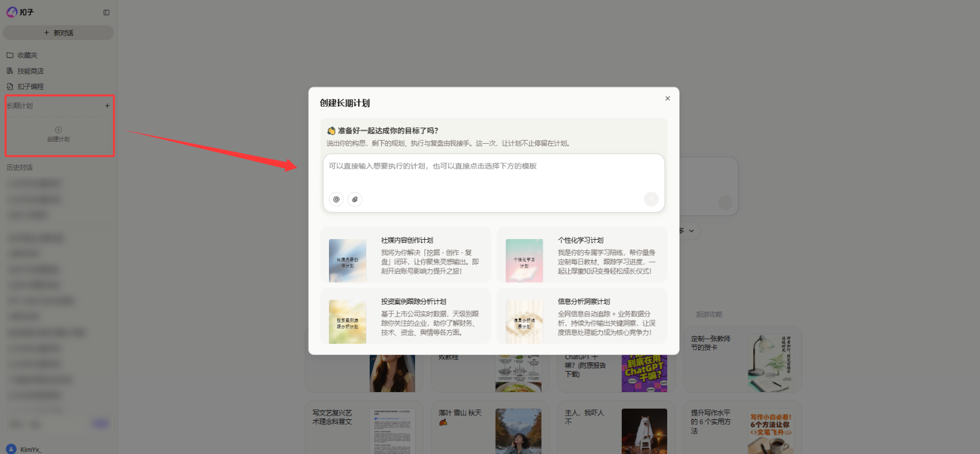This screenshot has height=454, width=980.
Task: Close the 创建长期计划 dialog
Action: coord(667,98)
